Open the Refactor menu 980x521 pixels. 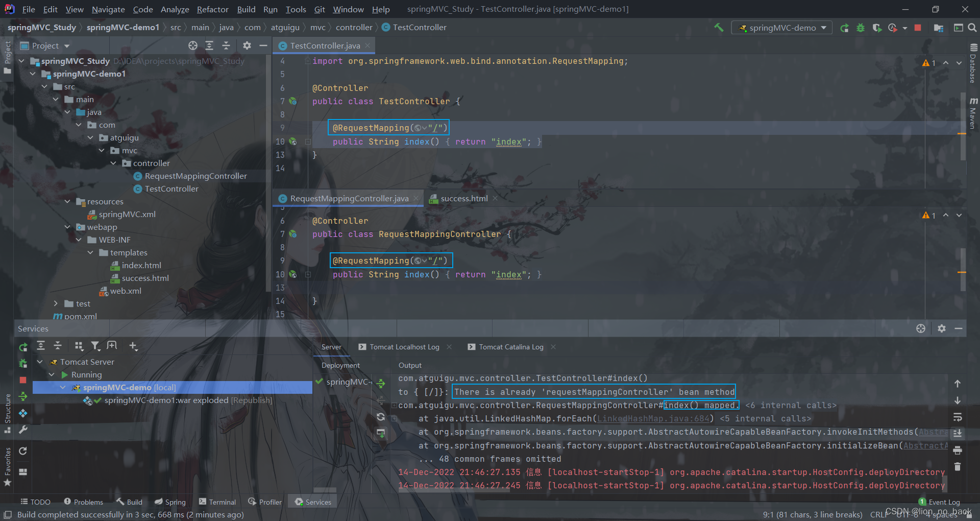[x=212, y=9]
